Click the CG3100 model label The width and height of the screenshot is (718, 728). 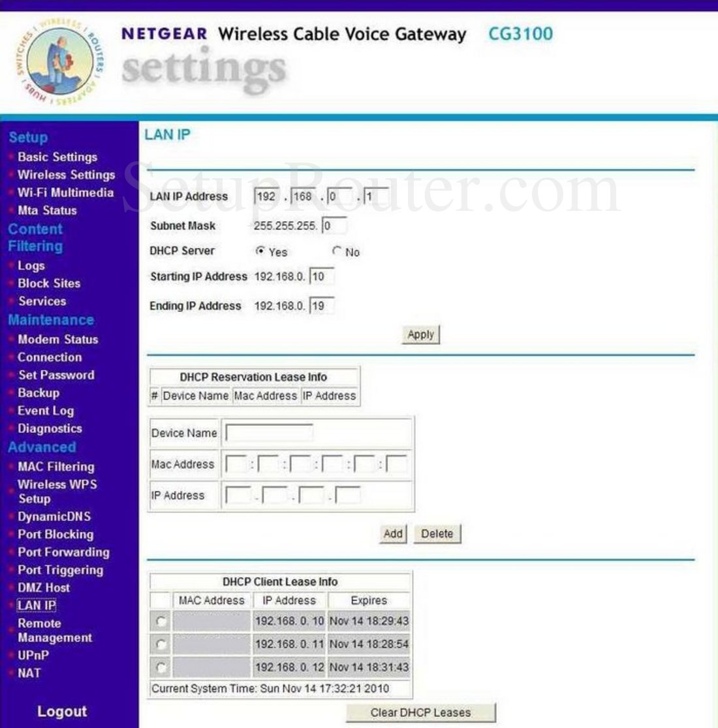point(521,34)
